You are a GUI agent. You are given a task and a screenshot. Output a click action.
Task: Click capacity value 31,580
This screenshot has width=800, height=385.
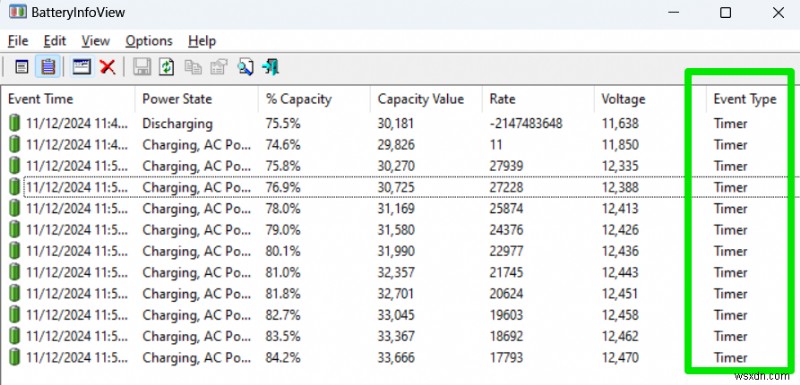(x=396, y=230)
